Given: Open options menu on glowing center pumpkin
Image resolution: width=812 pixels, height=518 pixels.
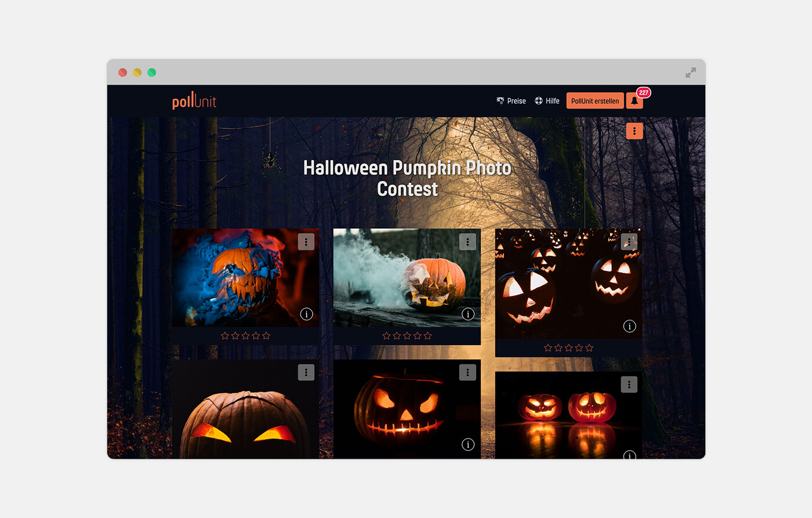Looking at the screenshot, I should coord(467,372).
